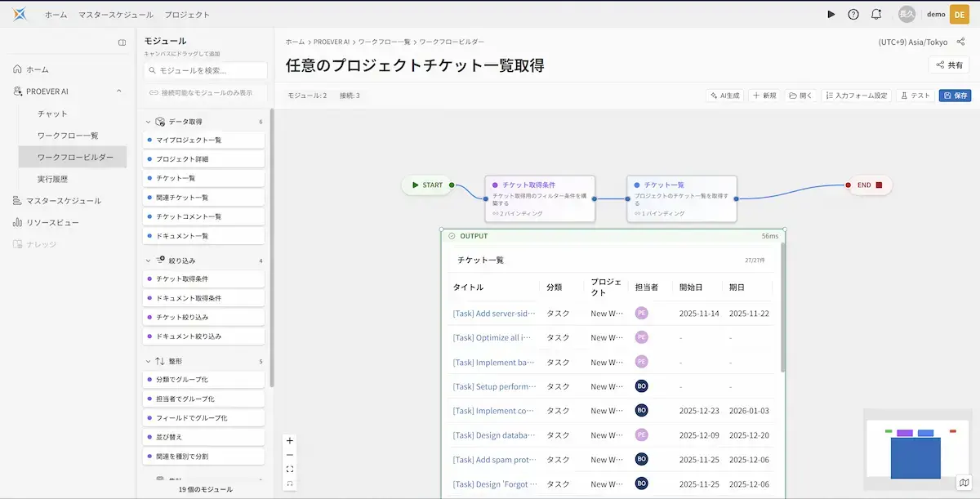Open notifications with the bell icon
The height and width of the screenshot is (499, 980).
point(876,14)
